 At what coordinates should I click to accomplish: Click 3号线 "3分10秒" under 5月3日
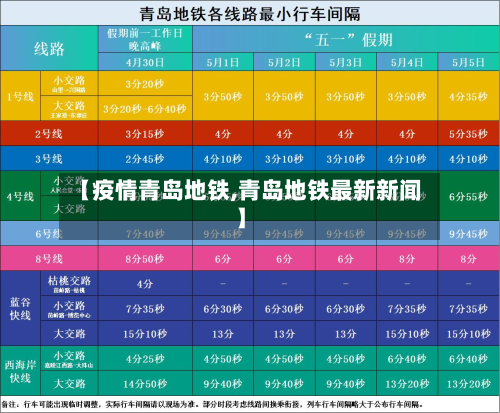(346, 158)
